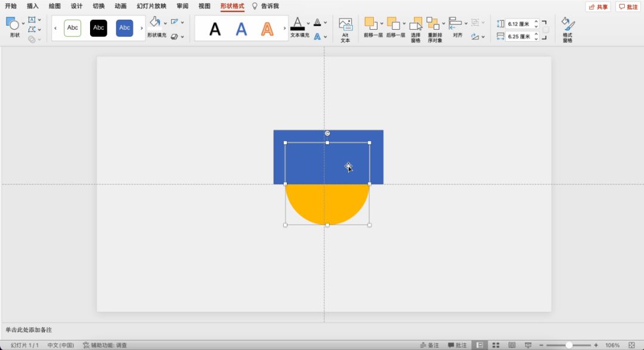
Task: Click the 批注 comments button at top right
Action: [628, 7]
